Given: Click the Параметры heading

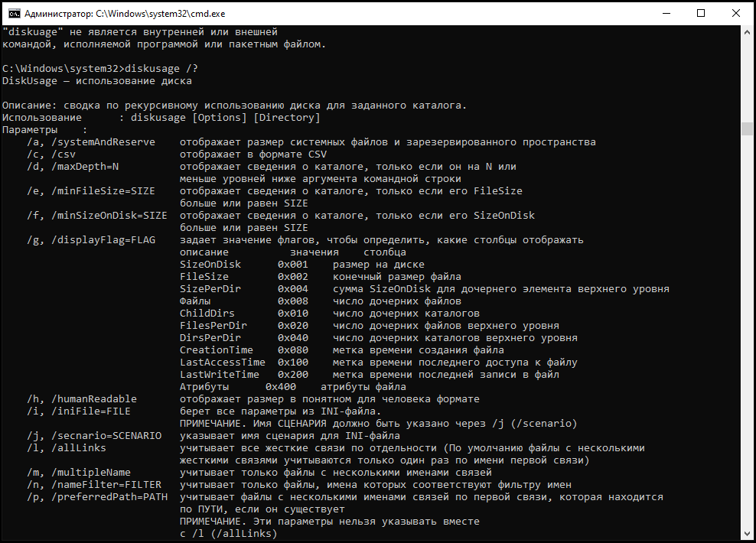Looking at the screenshot, I should pyautogui.click(x=30, y=129).
